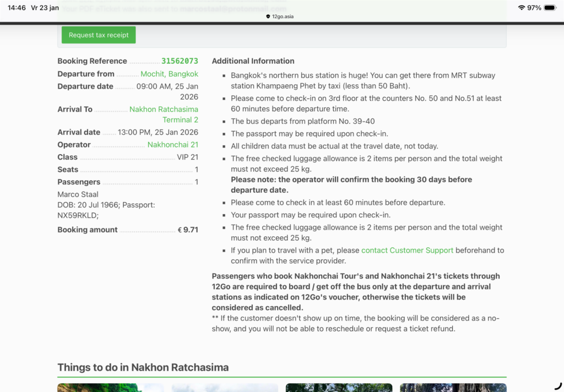The width and height of the screenshot is (564, 392).
Task: Tap the battery icon in status bar
Action: (550, 8)
